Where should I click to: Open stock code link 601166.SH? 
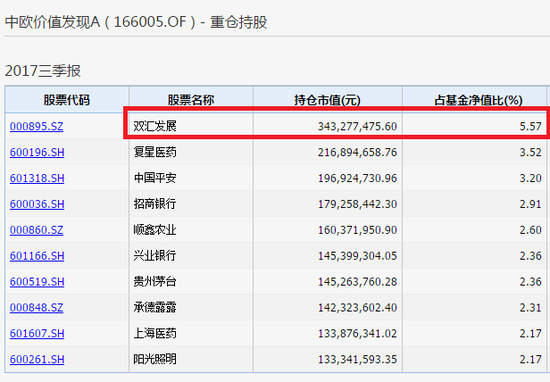[x=37, y=256]
